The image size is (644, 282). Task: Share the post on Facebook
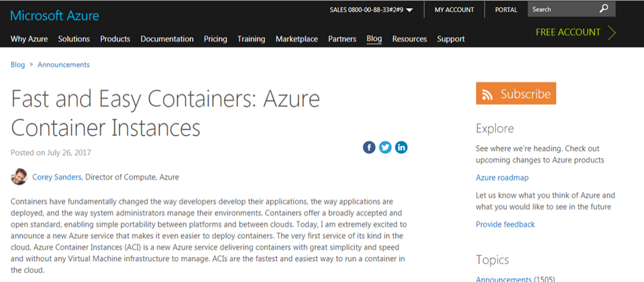[369, 147]
